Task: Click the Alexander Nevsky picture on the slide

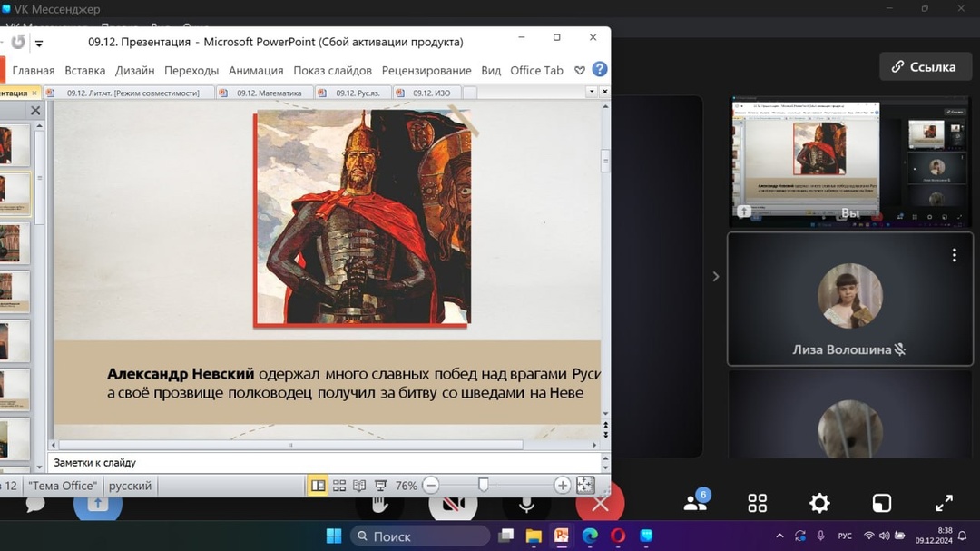Action: (x=362, y=218)
